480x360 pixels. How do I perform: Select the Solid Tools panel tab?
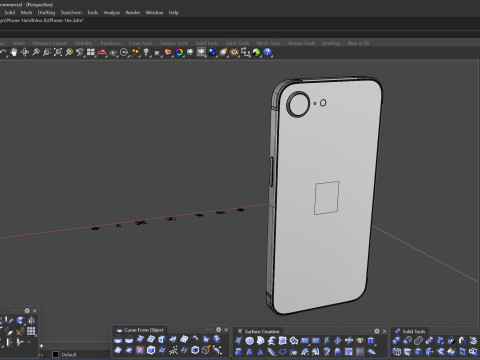(410, 331)
